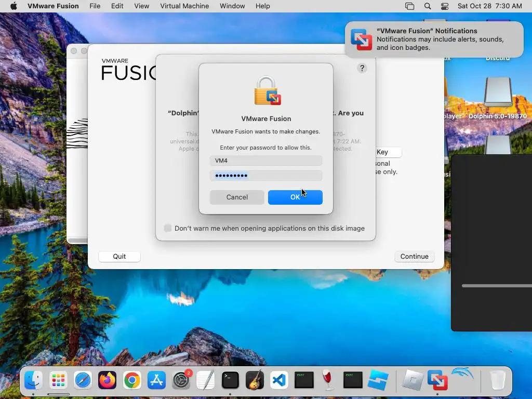
Task: Open Trash in the Dock
Action: (x=497, y=380)
